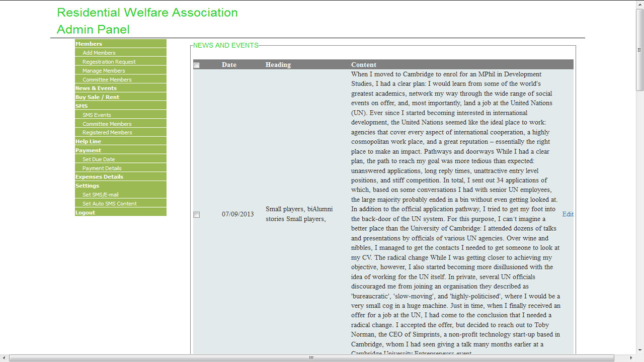Open Add Members page
Image resolution: width=644 pixels, height=362 pixels.
click(x=121, y=53)
